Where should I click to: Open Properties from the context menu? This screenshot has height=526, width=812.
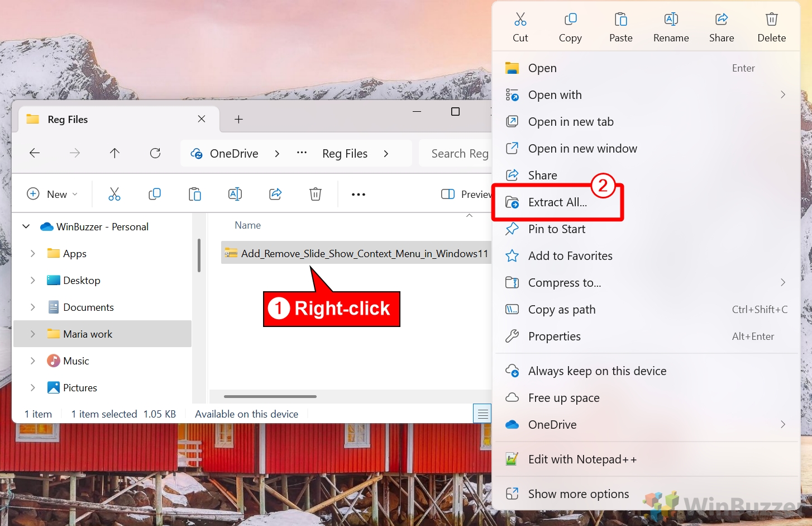(x=553, y=336)
